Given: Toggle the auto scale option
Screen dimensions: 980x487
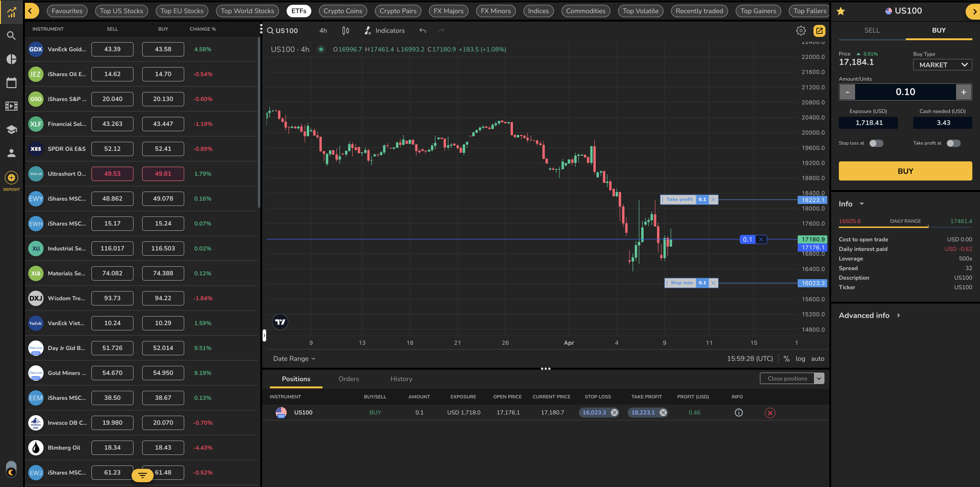Looking at the screenshot, I should 818,359.
